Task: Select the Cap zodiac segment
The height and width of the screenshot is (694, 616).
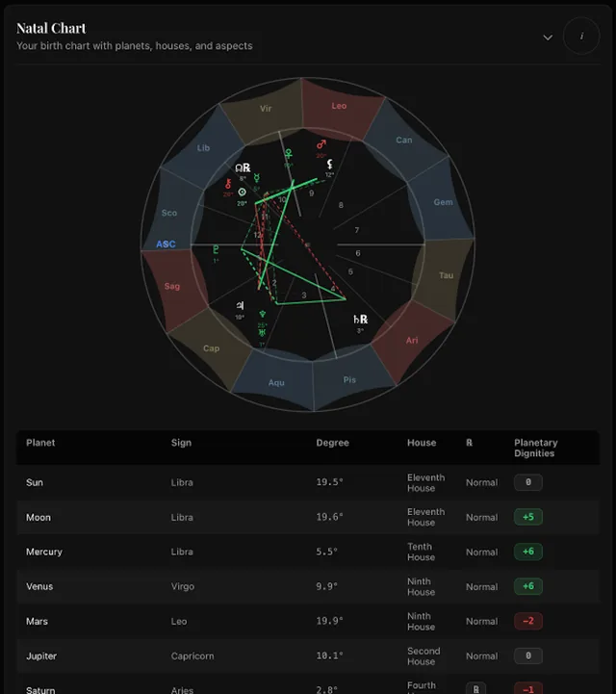Action: [211, 348]
